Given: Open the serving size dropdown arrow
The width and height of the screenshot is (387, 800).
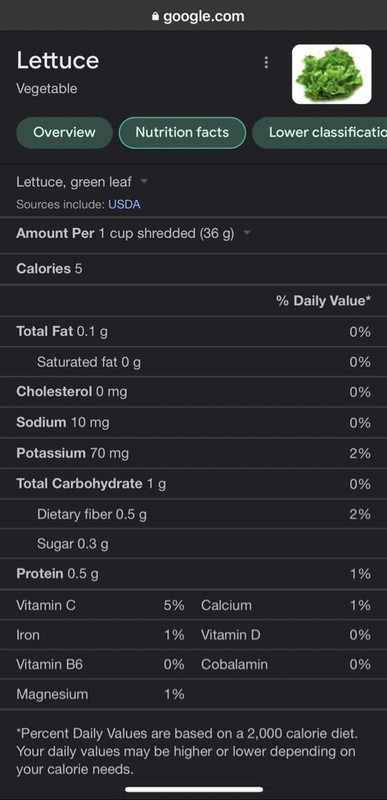Looking at the screenshot, I should point(247,233).
